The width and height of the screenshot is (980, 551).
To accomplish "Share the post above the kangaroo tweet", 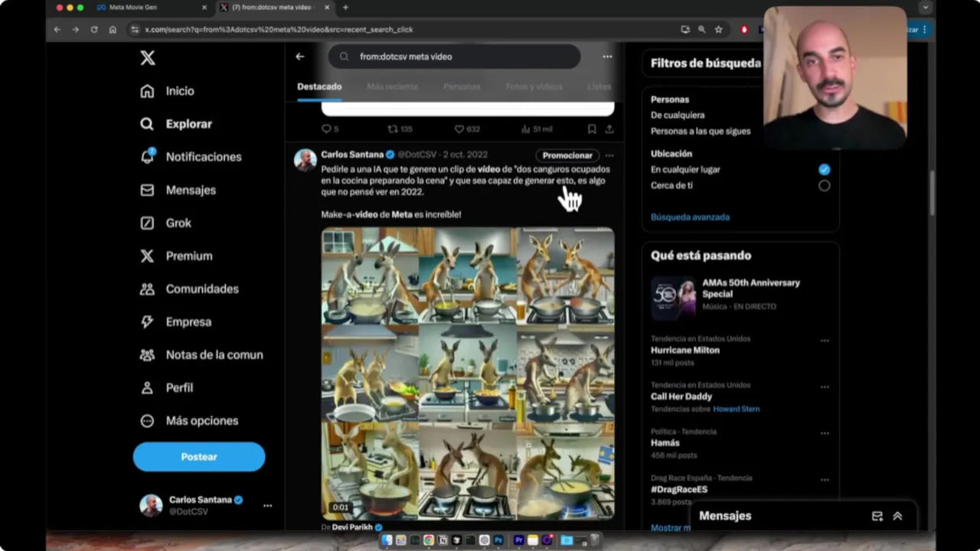I will tap(609, 129).
